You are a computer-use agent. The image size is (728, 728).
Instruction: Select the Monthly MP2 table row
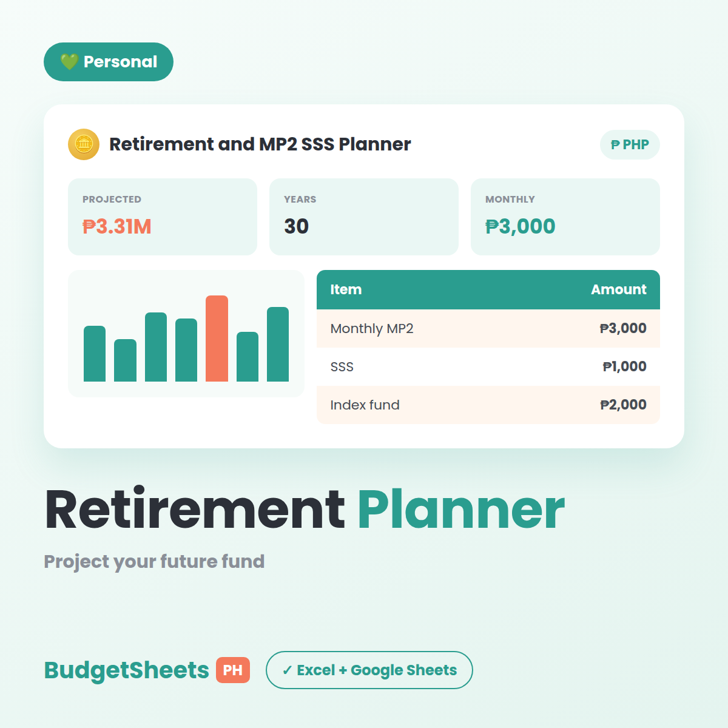488,328
